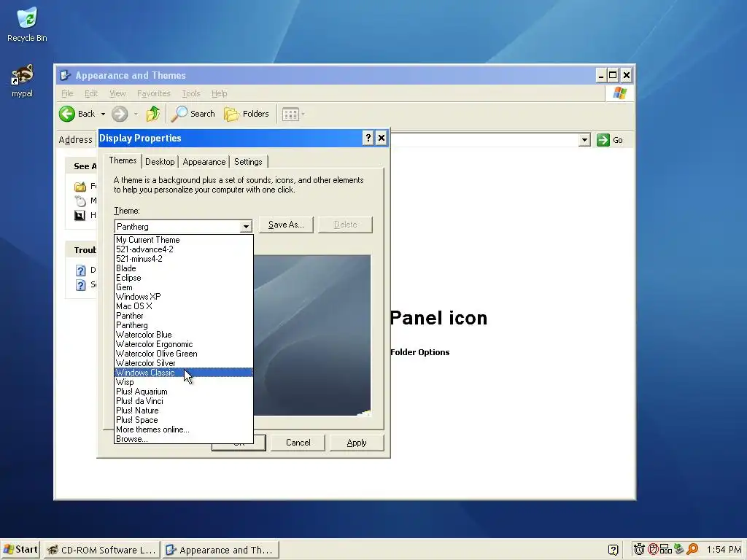Open the Views button dropdown arrow
Image resolution: width=747 pixels, height=560 pixels.
pyautogui.click(x=303, y=114)
